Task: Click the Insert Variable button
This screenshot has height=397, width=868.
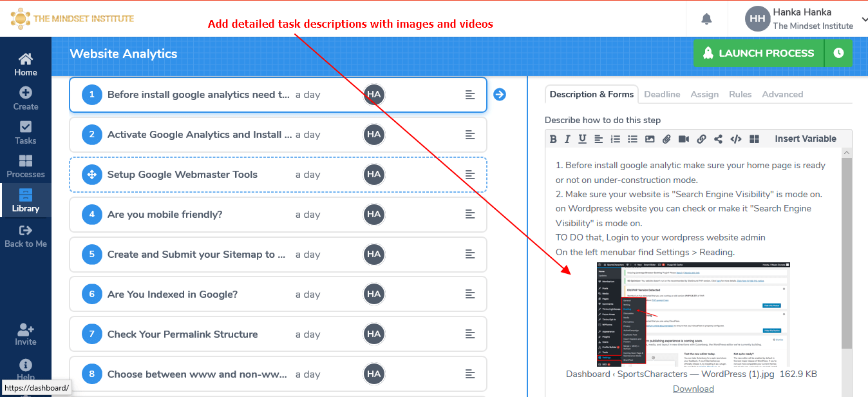Action: [x=806, y=139]
